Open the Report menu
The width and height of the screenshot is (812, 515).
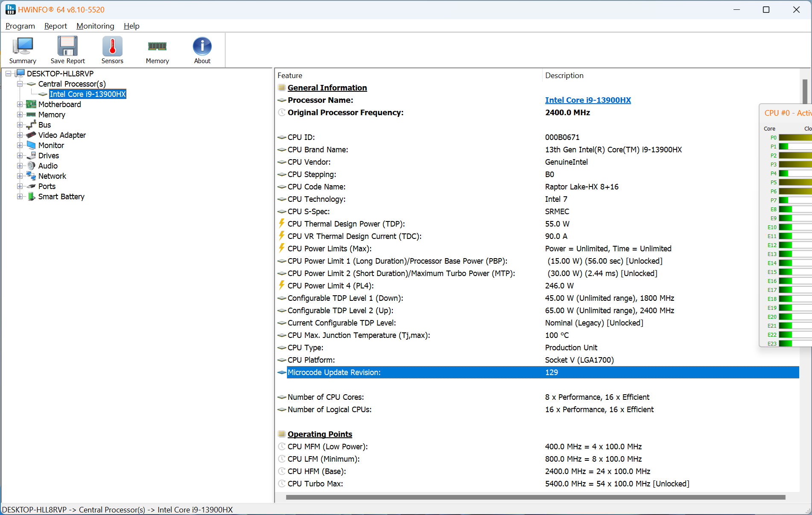55,26
